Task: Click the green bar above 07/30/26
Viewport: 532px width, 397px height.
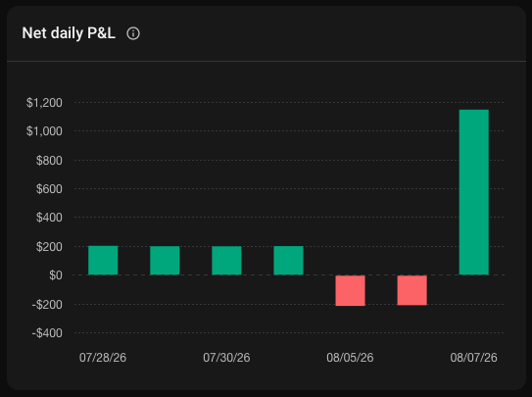Action: 226,261
